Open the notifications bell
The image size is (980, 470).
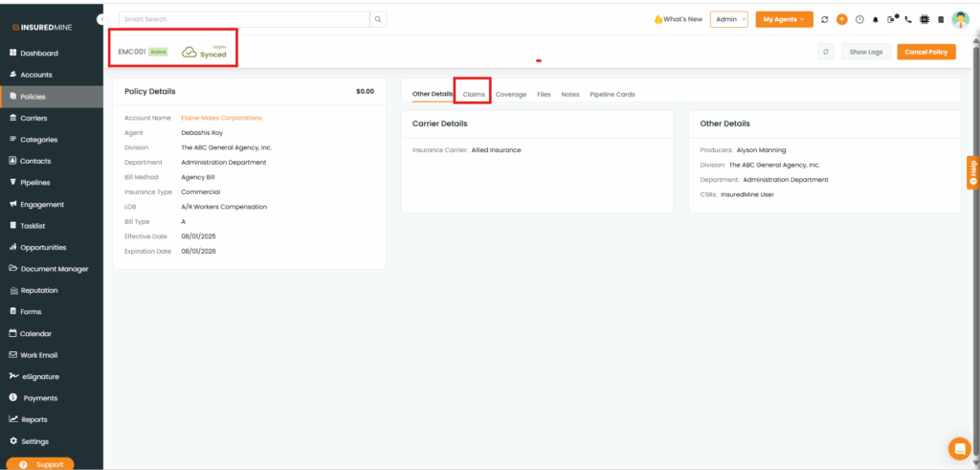tap(875, 19)
